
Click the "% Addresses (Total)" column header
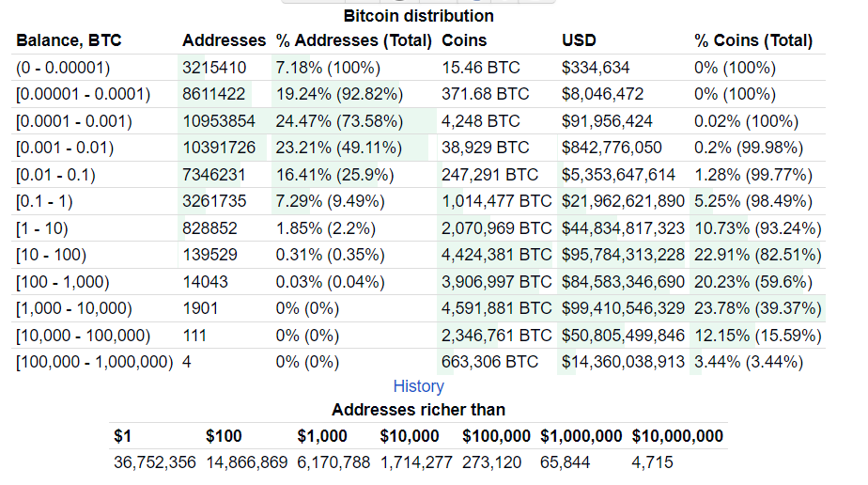pos(353,40)
